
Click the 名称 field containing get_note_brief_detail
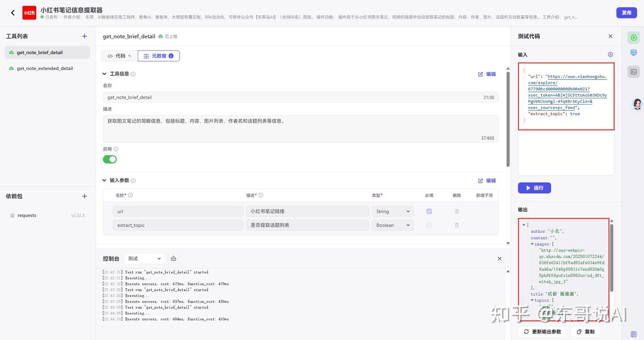(x=301, y=97)
